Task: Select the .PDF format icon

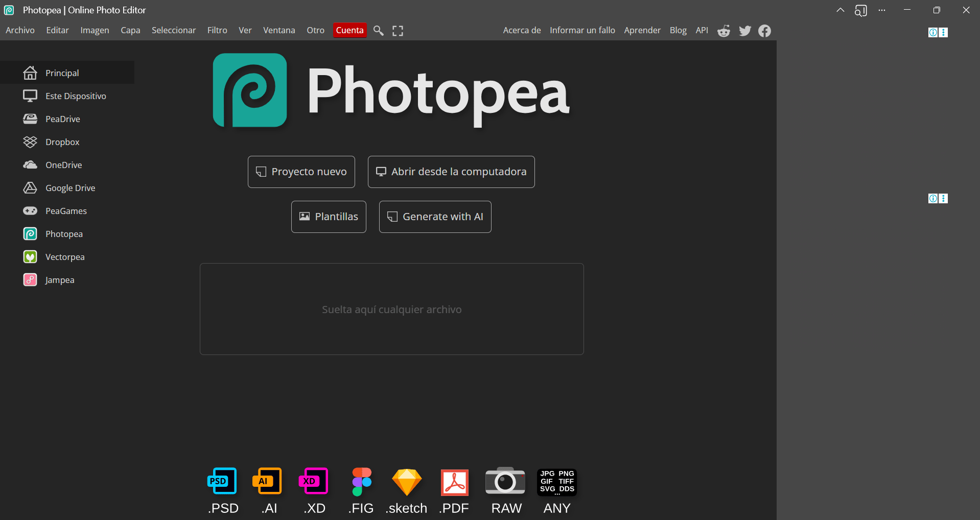Action: (x=455, y=482)
